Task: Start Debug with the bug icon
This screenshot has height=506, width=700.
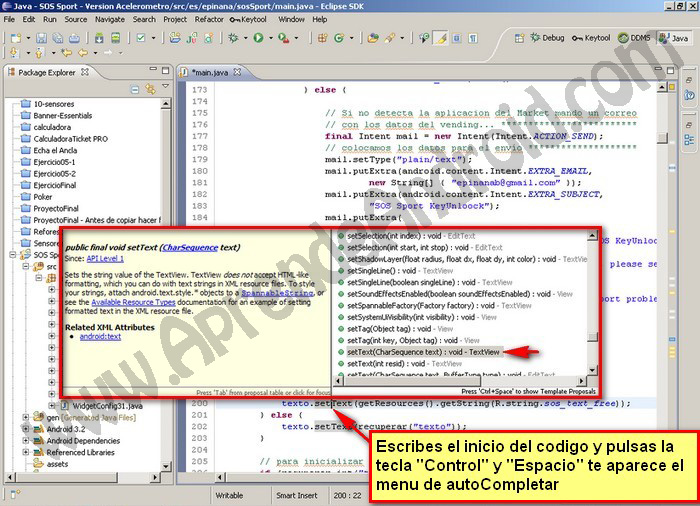Action: coord(233,38)
